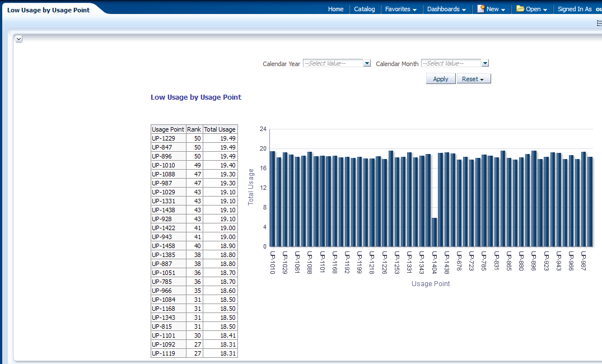Click the rank 40 cell

[194, 246]
